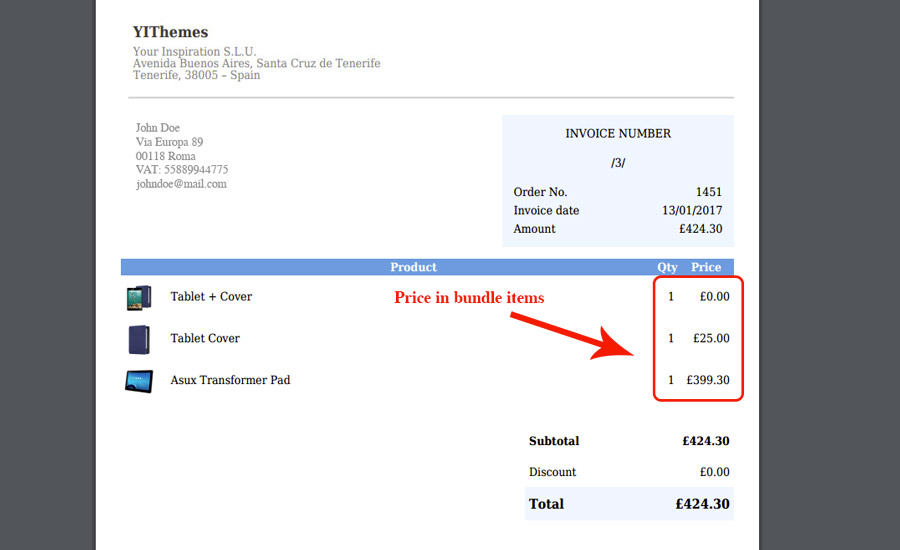The width and height of the screenshot is (900, 550).
Task: Click the Qty column header
Action: [668, 267]
